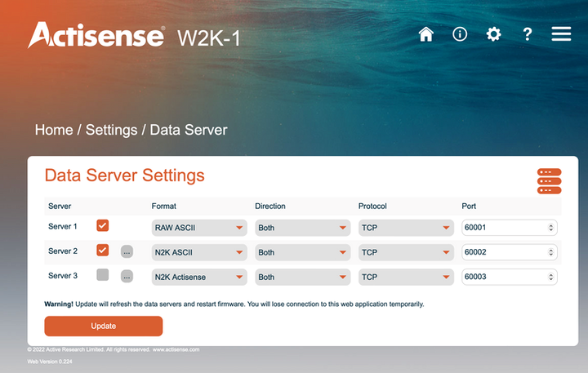Click the Port column header

point(469,206)
